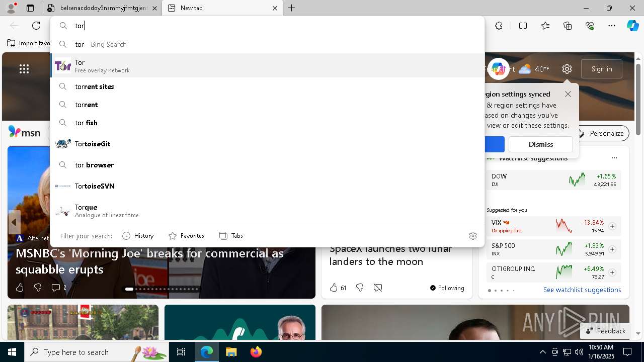Close the region settings popup X
Screen dimensions: 644x362
pyautogui.click(x=568, y=94)
